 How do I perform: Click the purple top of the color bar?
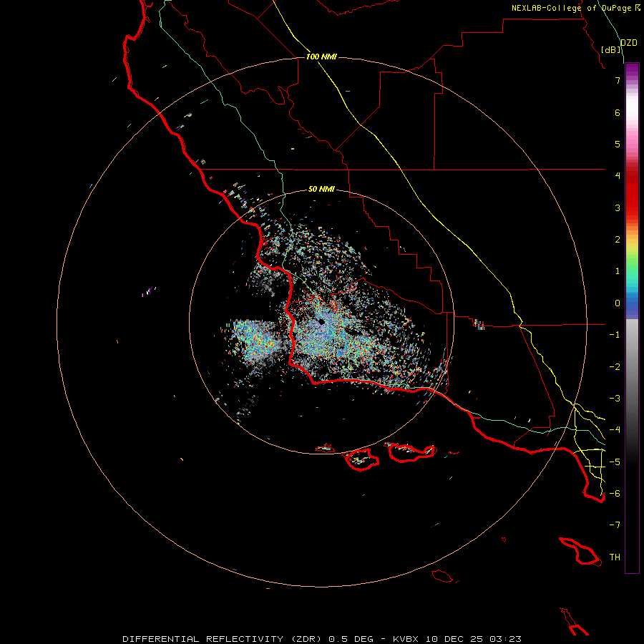632,71
